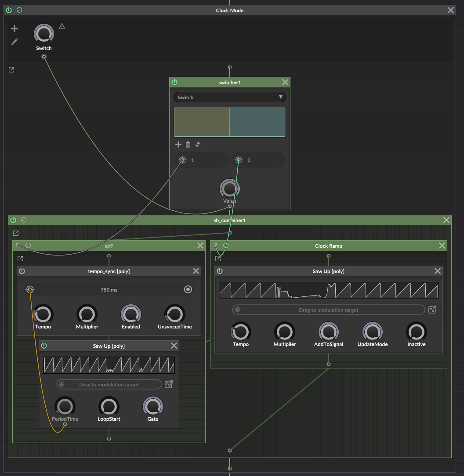
Task: Adjust tempo_sync Multiplier knob
Action: (x=87, y=314)
